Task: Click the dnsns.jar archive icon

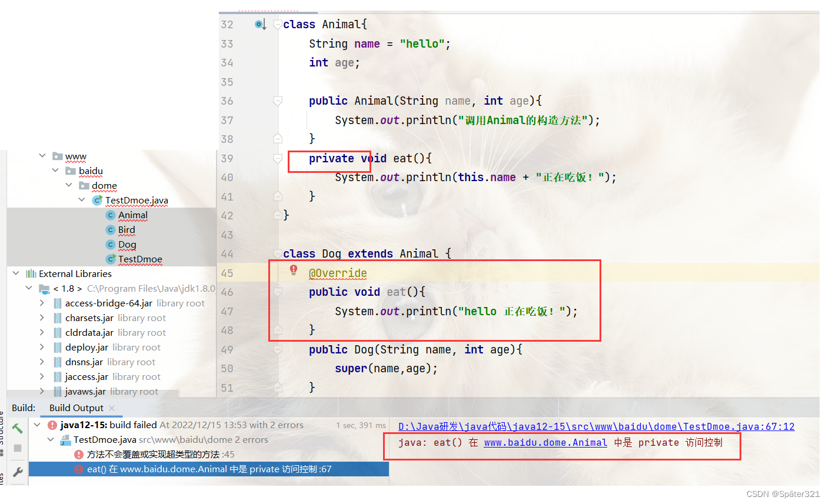Action: click(58, 362)
